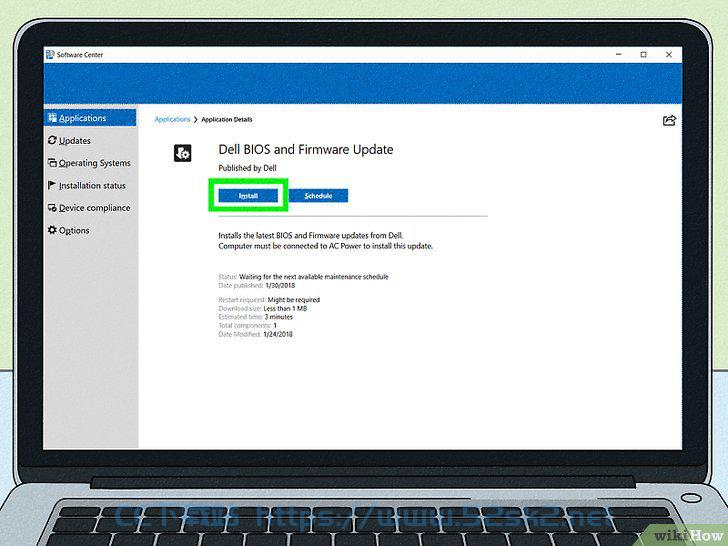Click the Date Modified value 1/24/2018
Viewport: 728px width, 546px height.
click(x=278, y=334)
